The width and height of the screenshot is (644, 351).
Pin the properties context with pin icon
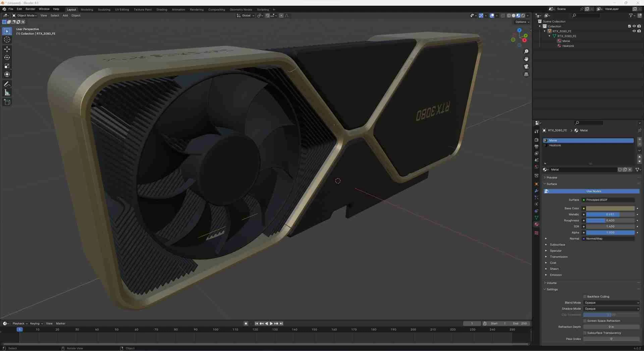click(639, 130)
